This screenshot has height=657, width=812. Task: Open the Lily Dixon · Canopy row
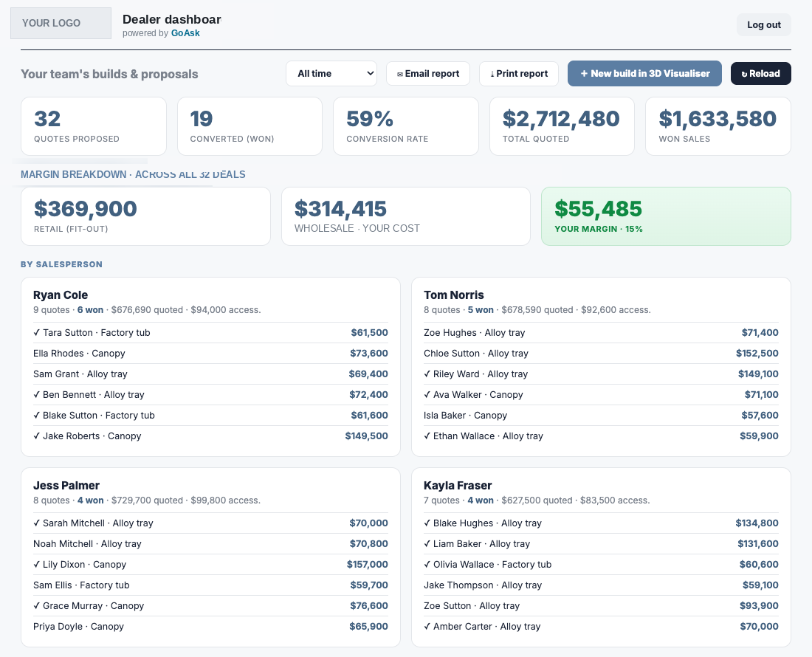[x=211, y=565]
